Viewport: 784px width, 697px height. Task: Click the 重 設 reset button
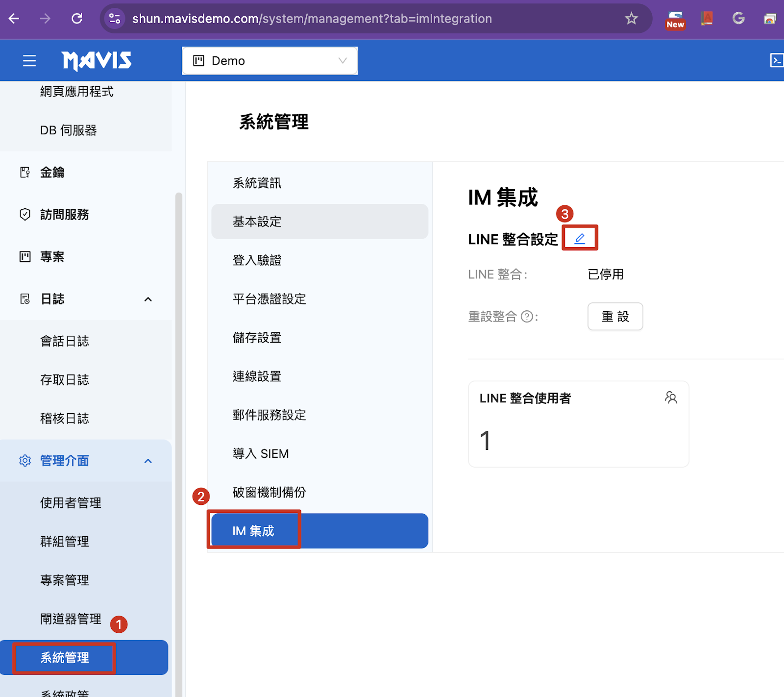(x=615, y=317)
